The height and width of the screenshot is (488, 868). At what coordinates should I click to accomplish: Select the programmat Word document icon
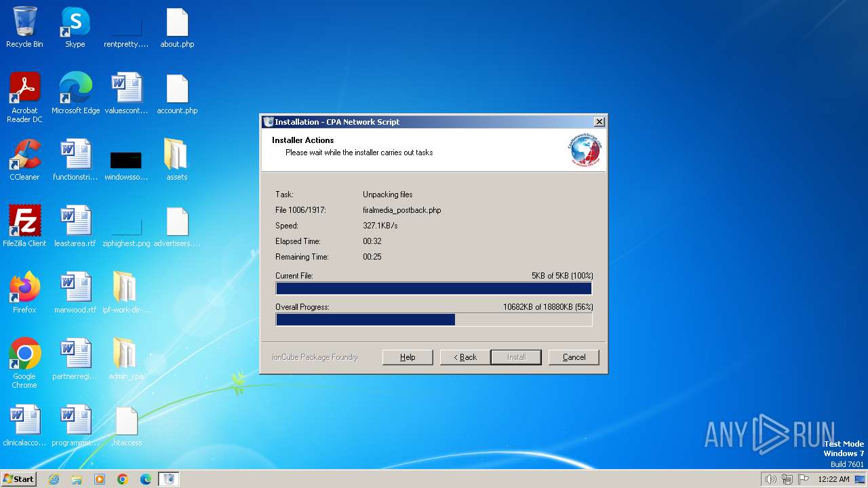coord(75,426)
